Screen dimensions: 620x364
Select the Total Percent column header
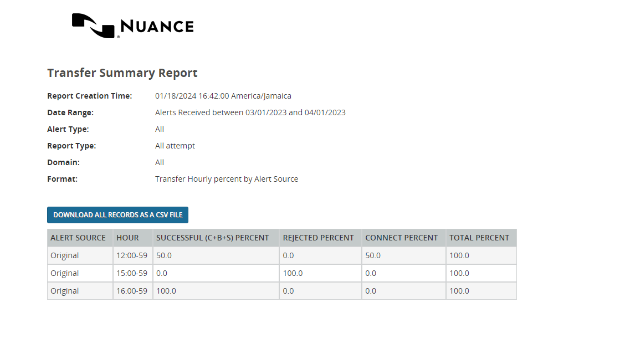(x=479, y=237)
